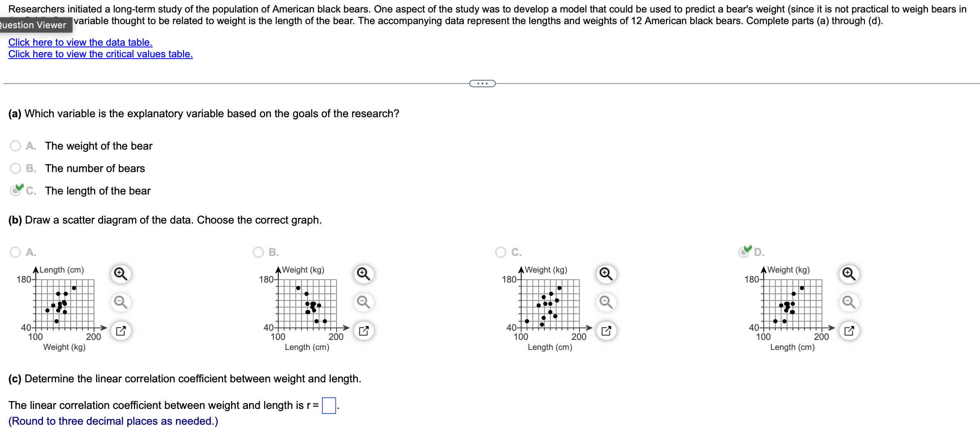
Task: Zoom out on scatter graph B
Action: pyautogui.click(x=363, y=303)
